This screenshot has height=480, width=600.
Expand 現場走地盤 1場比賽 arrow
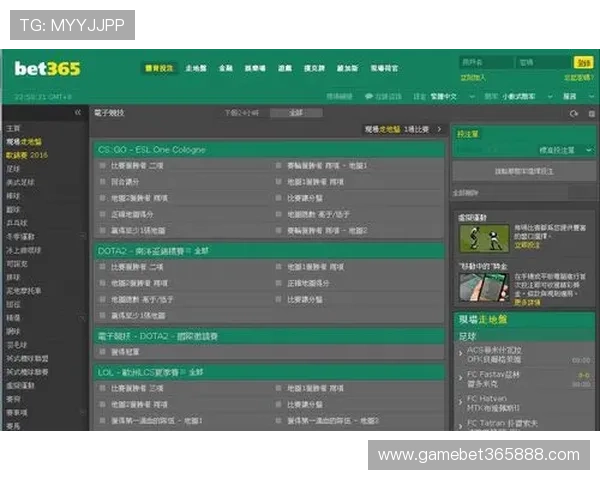pyautogui.click(x=440, y=129)
